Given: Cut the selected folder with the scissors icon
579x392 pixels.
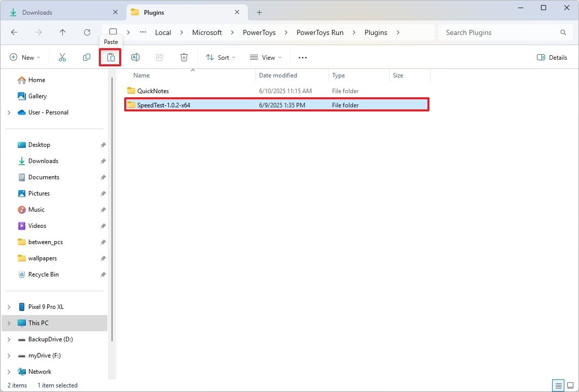Looking at the screenshot, I should click(x=62, y=57).
